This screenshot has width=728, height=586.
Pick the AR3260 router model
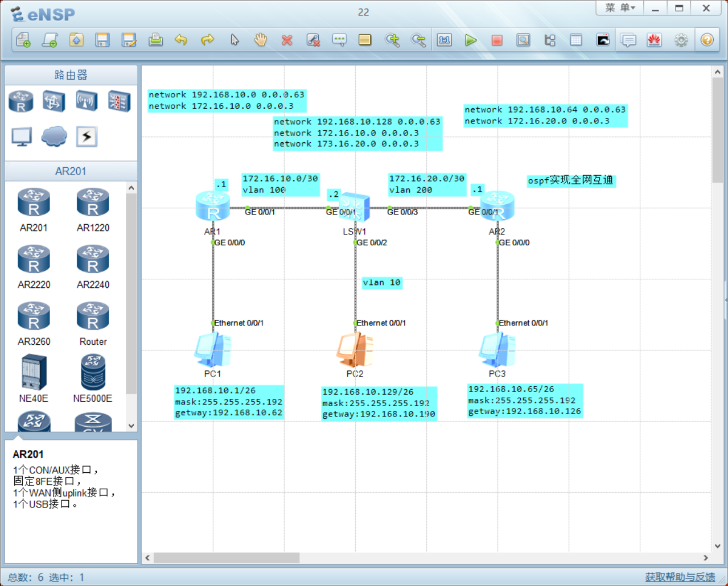point(34,323)
